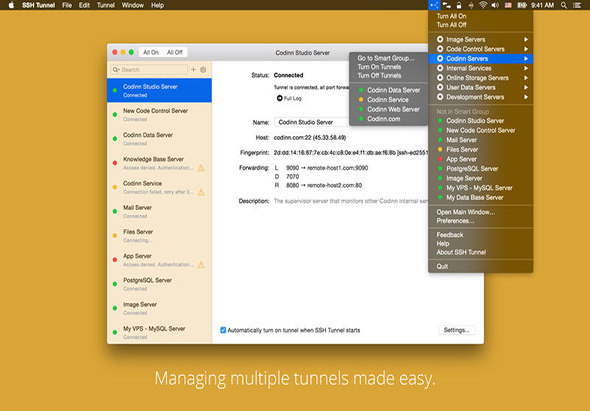This screenshot has width=590, height=411.
Task: Expand Internal Services submenu arrow
Action: pos(526,68)
